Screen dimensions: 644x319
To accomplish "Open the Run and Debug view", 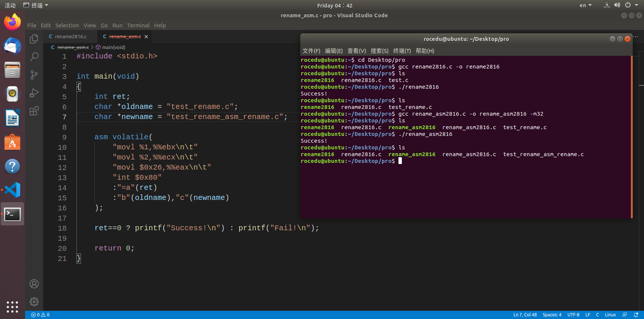I will tap(34, 93).
